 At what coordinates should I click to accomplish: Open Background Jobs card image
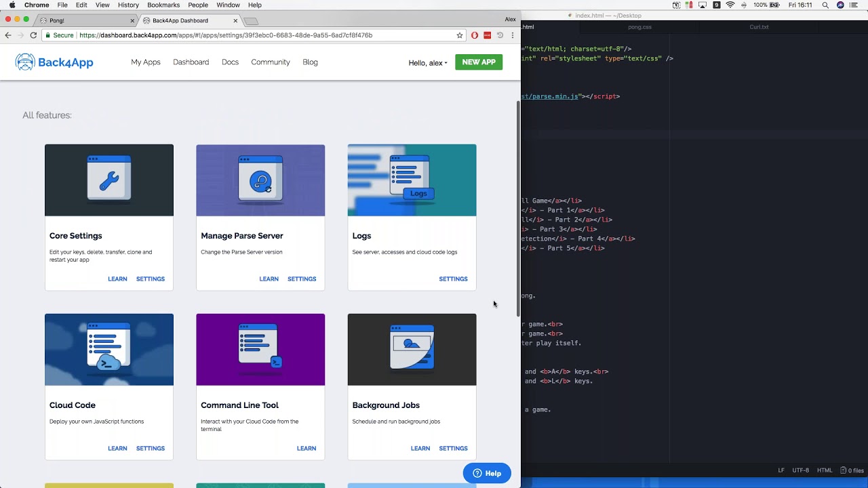click(x=412, y=350)
